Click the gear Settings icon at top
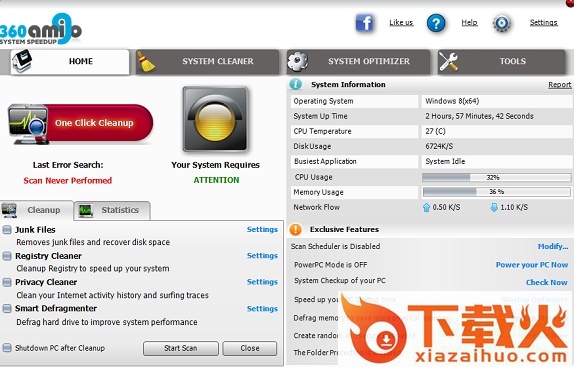 pyautogui.click(x=502, y=23)
